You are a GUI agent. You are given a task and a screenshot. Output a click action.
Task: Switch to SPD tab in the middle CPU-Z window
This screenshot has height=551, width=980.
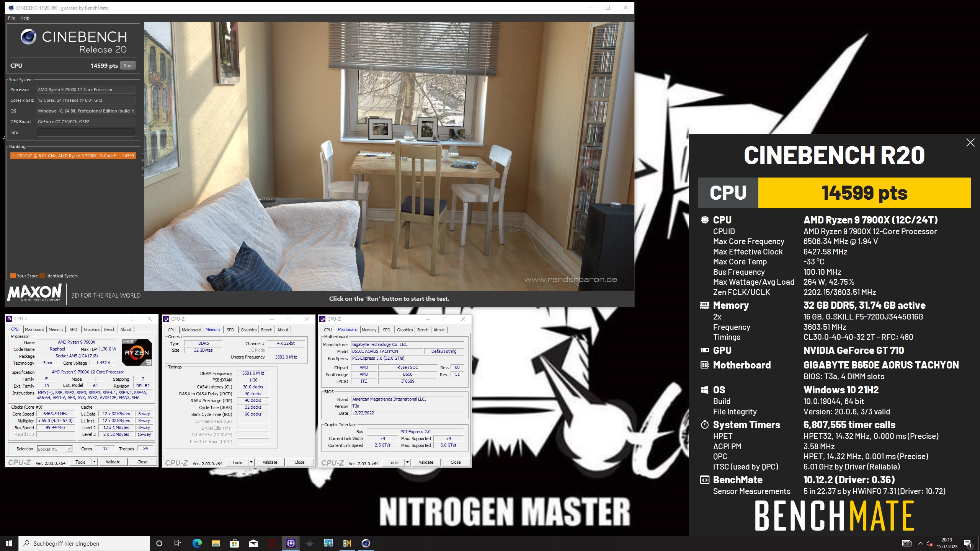230,330
